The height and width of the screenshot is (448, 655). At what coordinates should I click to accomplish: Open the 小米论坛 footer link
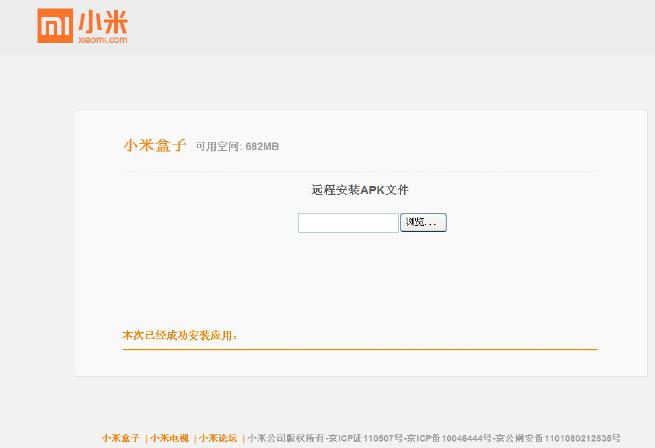coord(218,438)
